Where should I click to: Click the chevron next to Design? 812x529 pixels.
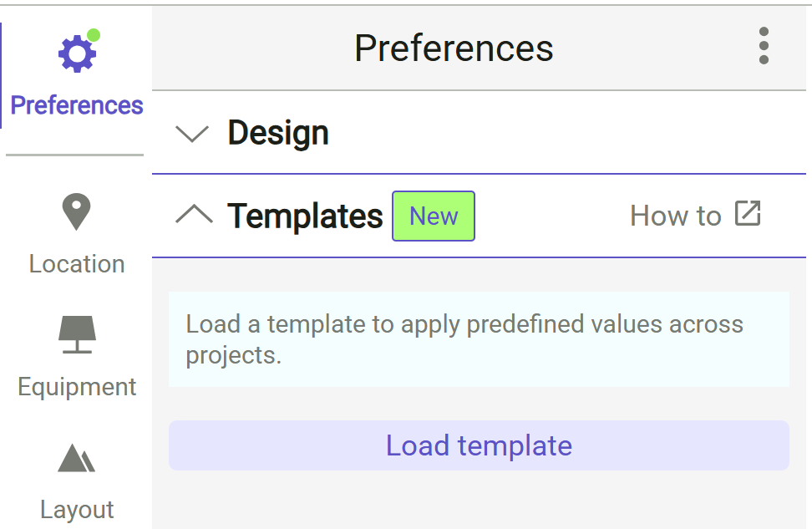pos(192,132)
